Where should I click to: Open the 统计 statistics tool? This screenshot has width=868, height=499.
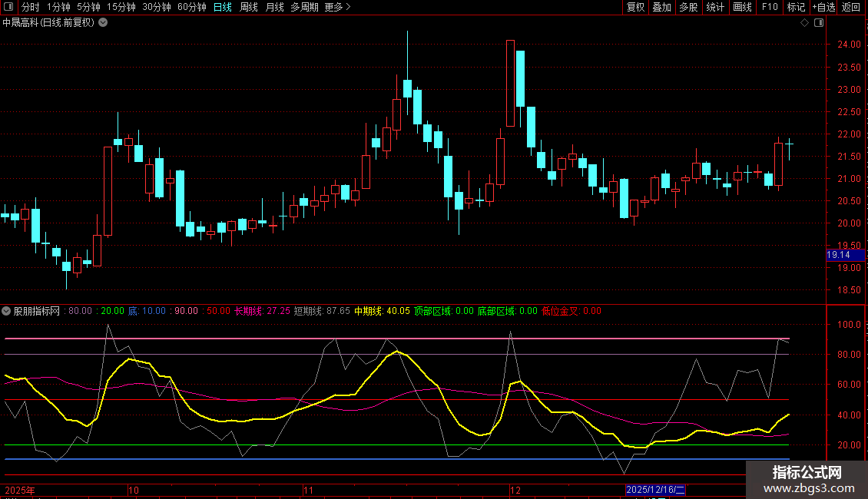[715, 7]
